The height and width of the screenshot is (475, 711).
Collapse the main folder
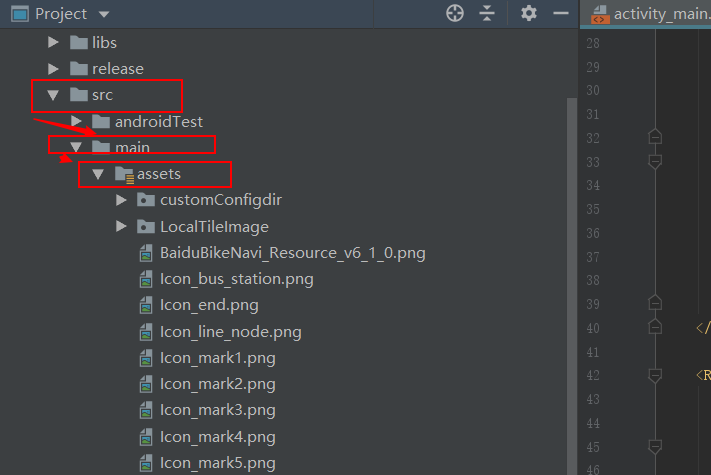click(x=76, y=147)
